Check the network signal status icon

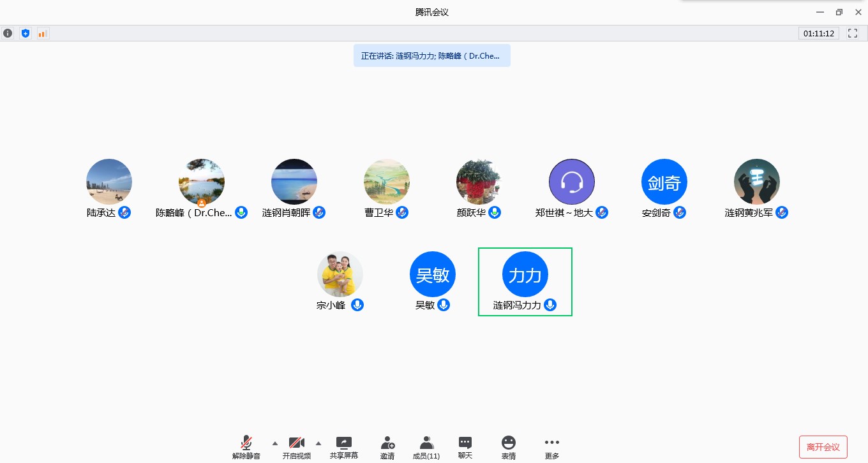point(43,33)
